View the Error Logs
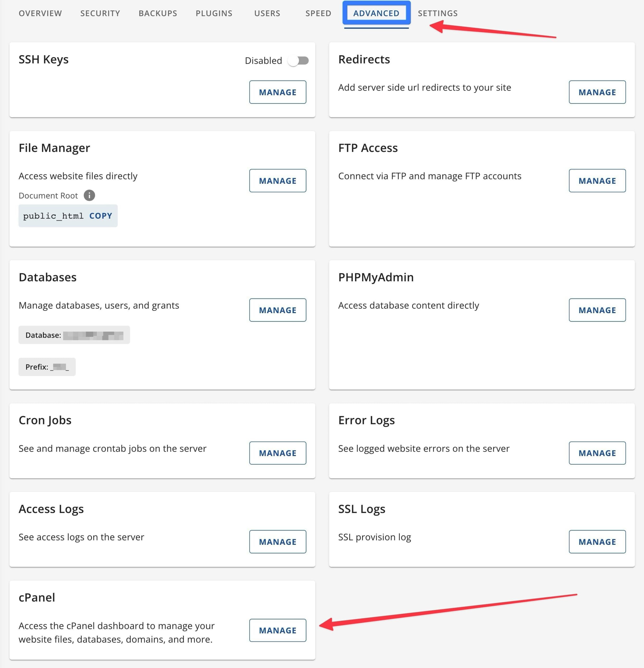Image resolution: width=644 pixels, height=668 pixels. (x=597, y=453)
